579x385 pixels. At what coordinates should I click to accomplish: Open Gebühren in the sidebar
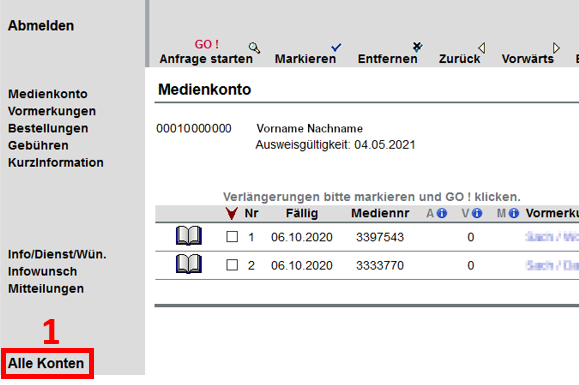pos(38,145)
